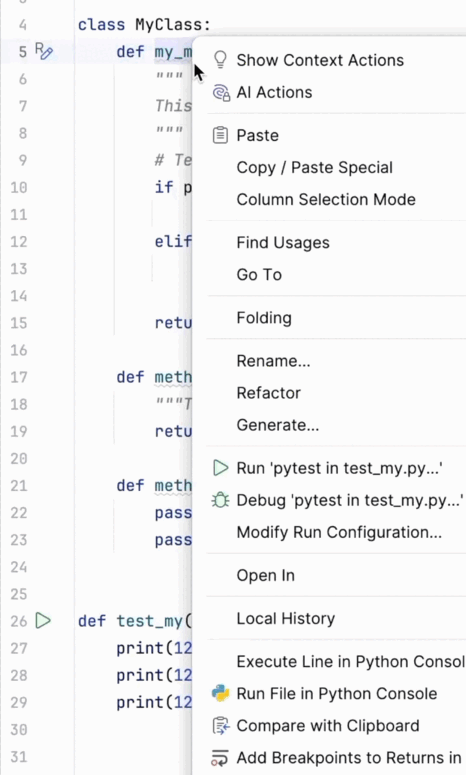Viewport: 466px width, 775px height.
Task: Click the 'if' keyword on line 10
Action: [164, 187]
